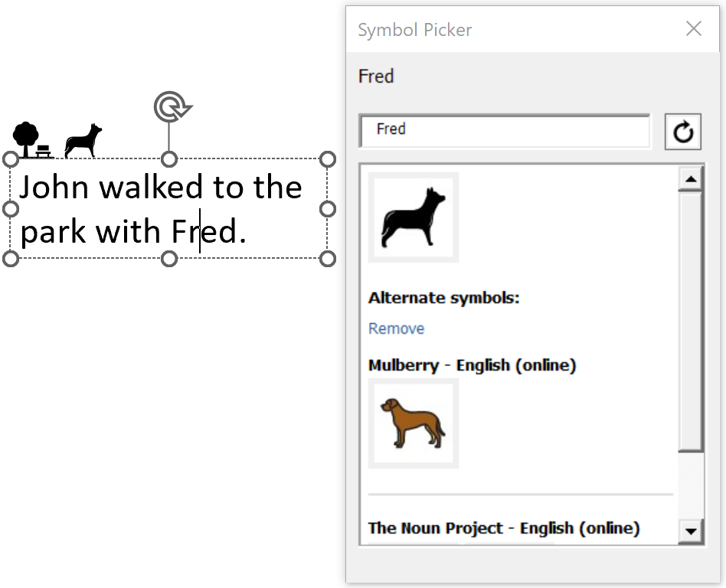Click the bottom-right text box resize handle
The image size is (726, 588).
(x=328, y=259)
